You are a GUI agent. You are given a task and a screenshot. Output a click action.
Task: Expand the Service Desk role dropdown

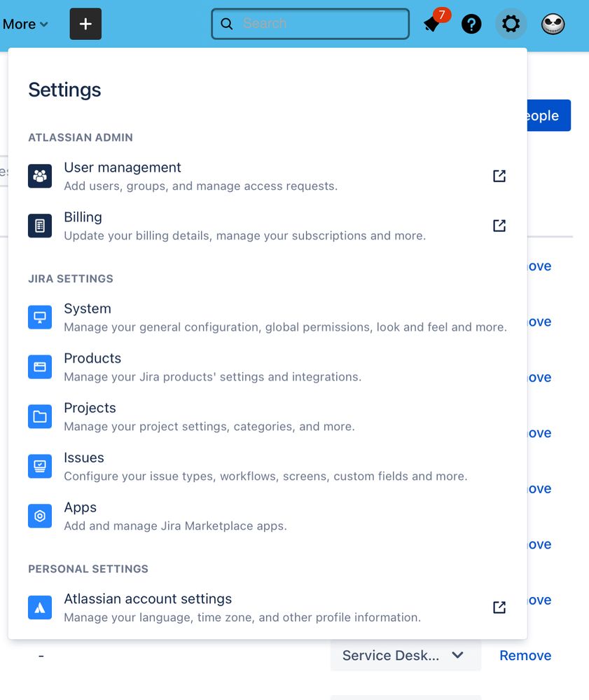[x=406, y=655]
